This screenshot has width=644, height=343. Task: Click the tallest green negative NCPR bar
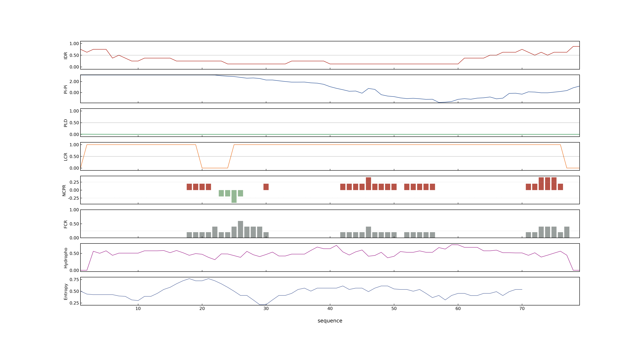(x=234, y=196)
